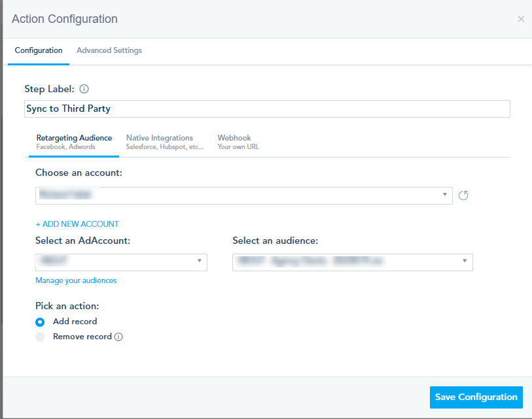Screen dimensions: 532x419
Task: Select the Native Integrations tab
Action: click(164, 142)
